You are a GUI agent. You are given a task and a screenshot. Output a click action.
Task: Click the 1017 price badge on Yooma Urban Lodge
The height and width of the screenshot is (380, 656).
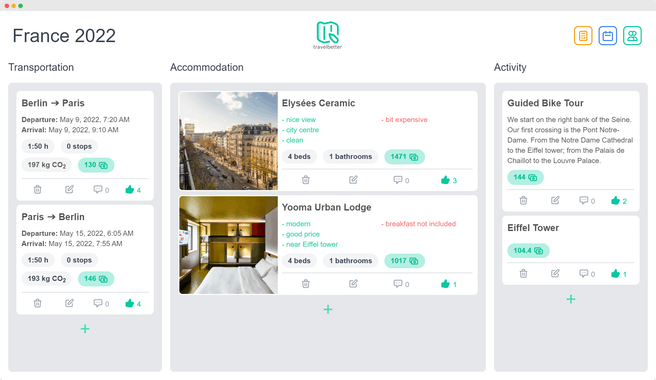point(404,261)
